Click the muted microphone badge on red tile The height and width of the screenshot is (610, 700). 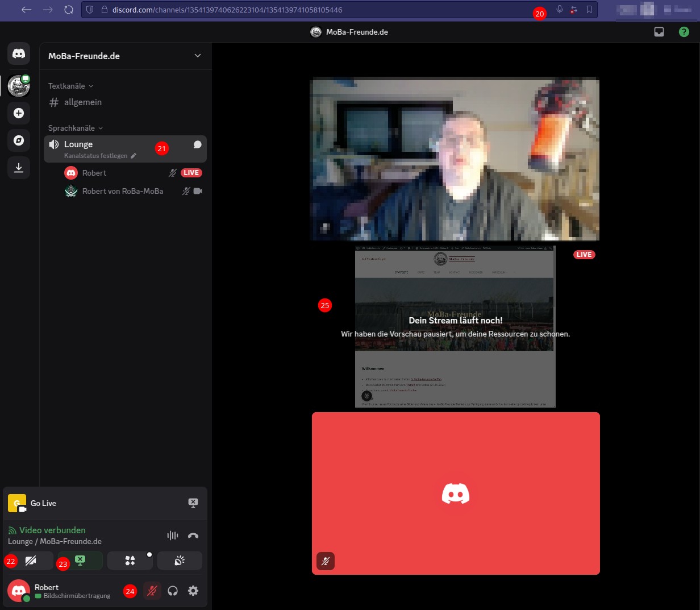326,561
